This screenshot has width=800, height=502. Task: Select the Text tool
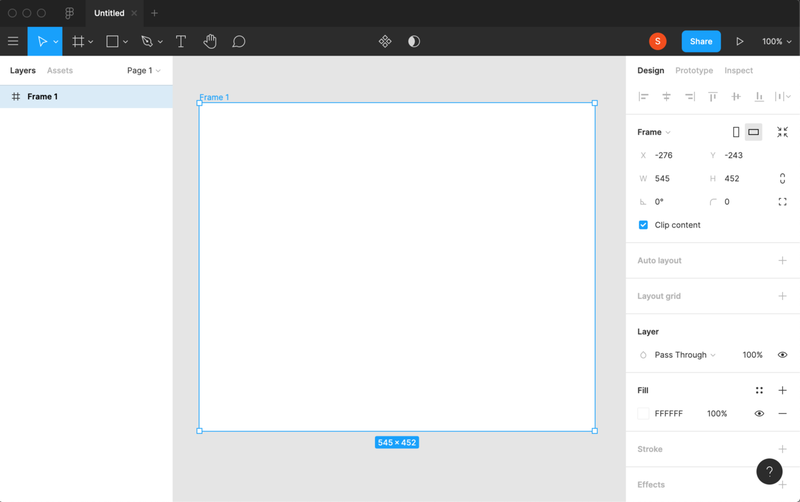pyautogui.click(x=181, y=41)
